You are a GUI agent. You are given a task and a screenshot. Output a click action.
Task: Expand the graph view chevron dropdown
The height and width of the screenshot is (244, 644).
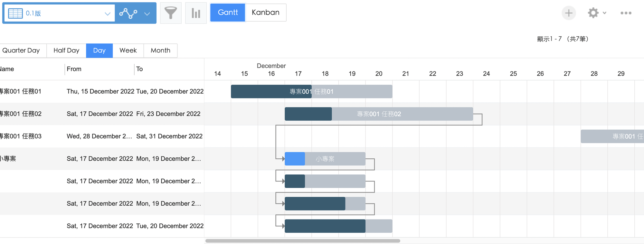coord(147,14)
